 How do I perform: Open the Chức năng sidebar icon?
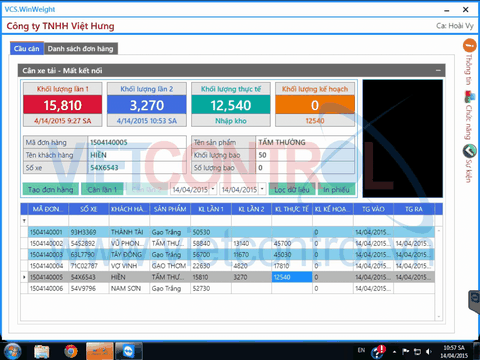coord(469,97)
